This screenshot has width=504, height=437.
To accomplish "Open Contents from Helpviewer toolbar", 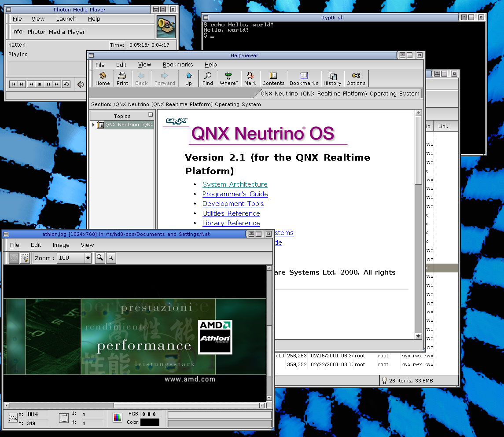I will tap(273, 79).
